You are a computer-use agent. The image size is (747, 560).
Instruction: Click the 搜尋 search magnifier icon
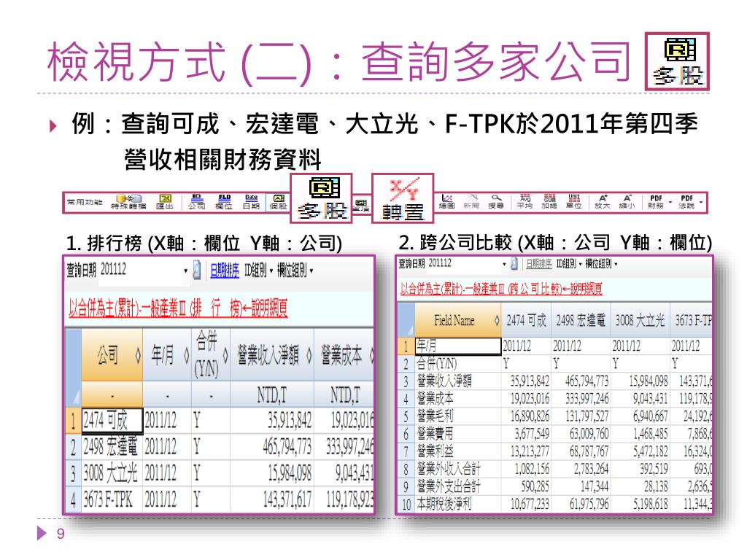coord(496,202)
